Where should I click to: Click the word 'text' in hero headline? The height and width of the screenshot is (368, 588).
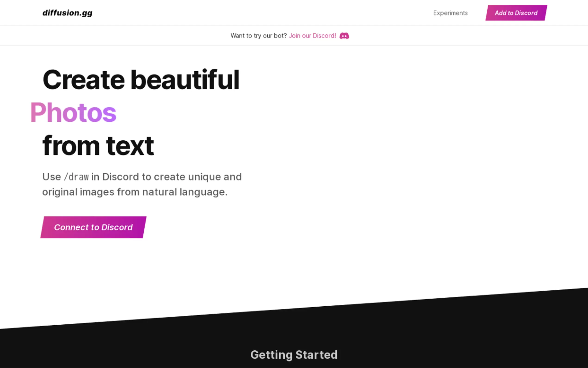[x=130, y=146]
